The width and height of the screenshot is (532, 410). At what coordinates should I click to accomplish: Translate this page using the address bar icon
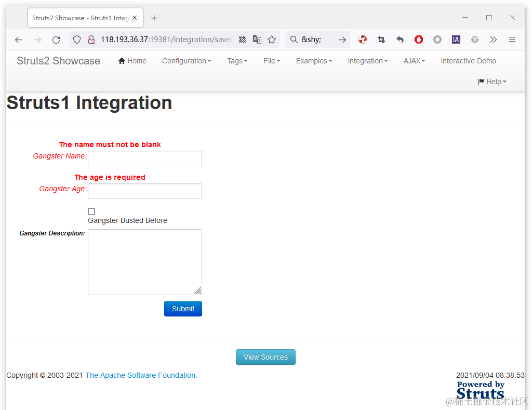pos(257,39)
